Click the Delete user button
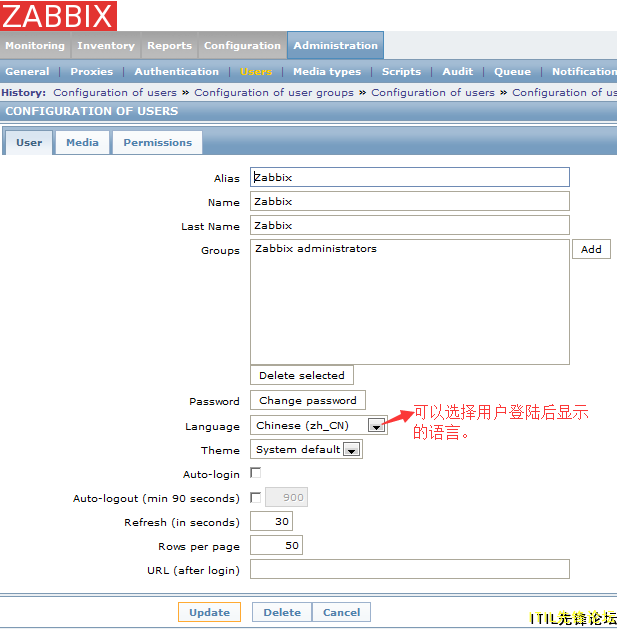The width and height of the screenshot is (617, 629). [x=282, y=612]
